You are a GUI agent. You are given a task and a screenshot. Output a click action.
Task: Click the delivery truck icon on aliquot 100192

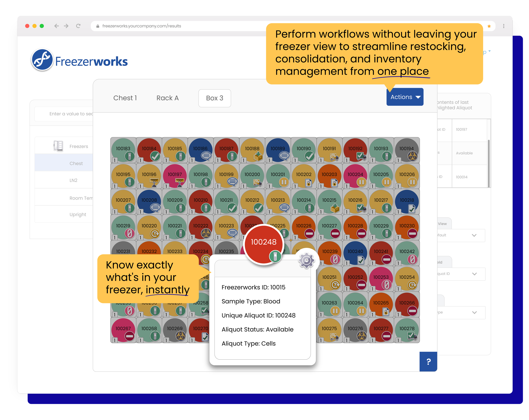[x=361, y=156]
